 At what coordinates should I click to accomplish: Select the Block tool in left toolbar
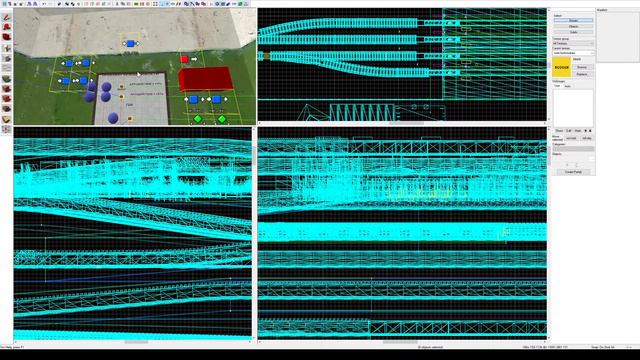click(7, 58)
